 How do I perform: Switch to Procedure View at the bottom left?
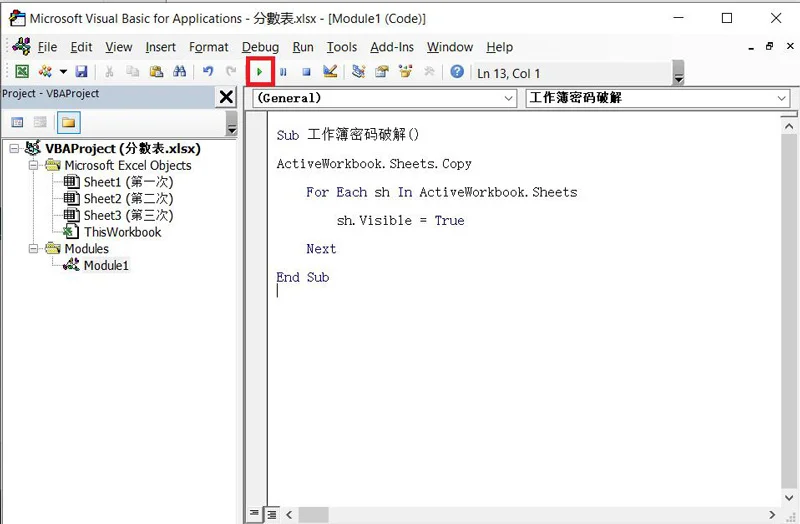254,514
